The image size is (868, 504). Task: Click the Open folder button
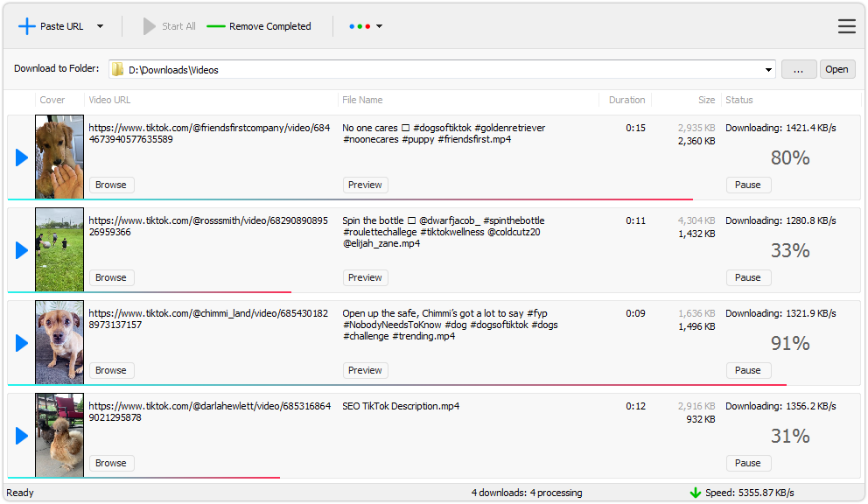pos(836,70)
